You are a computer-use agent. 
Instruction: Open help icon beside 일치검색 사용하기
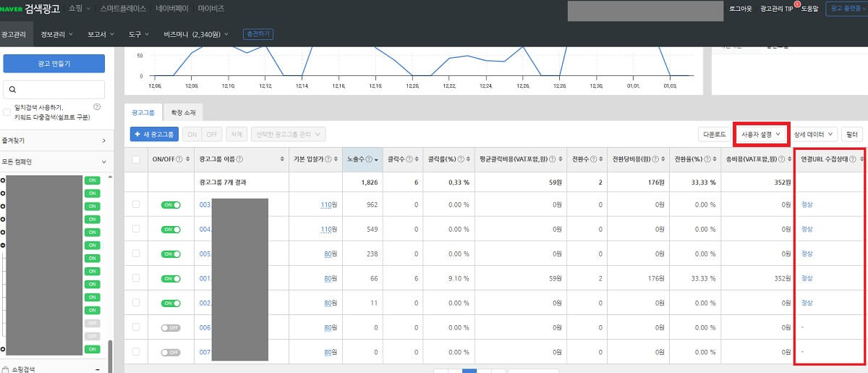(x=97, y=107)
